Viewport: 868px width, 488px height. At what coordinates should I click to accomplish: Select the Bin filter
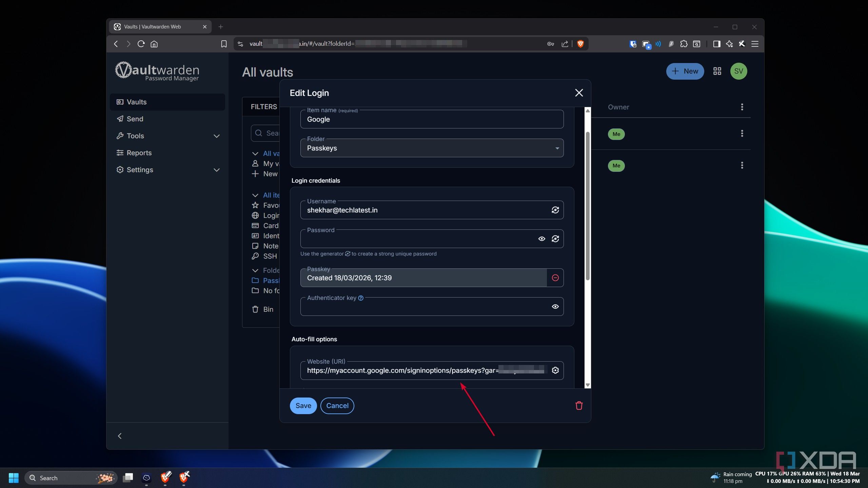tap(263, 309)
